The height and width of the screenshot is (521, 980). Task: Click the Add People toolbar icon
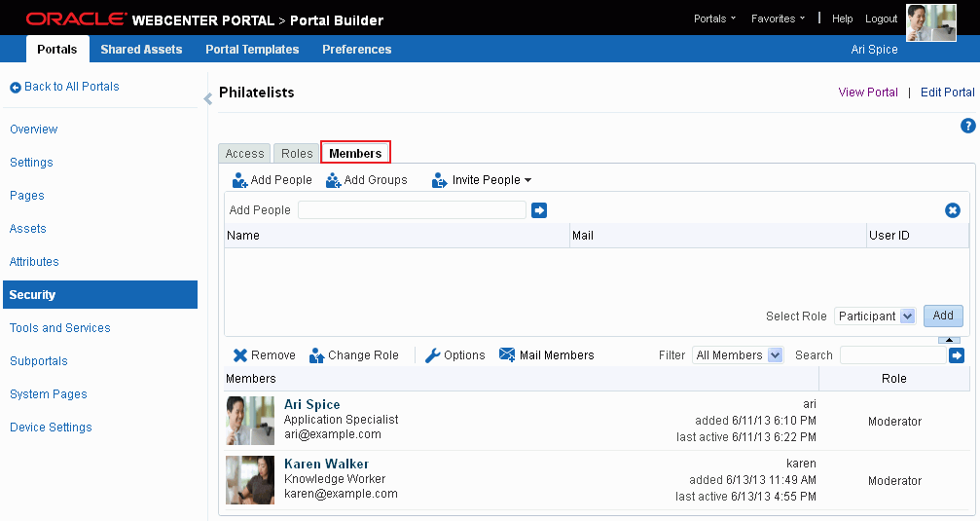239,180
